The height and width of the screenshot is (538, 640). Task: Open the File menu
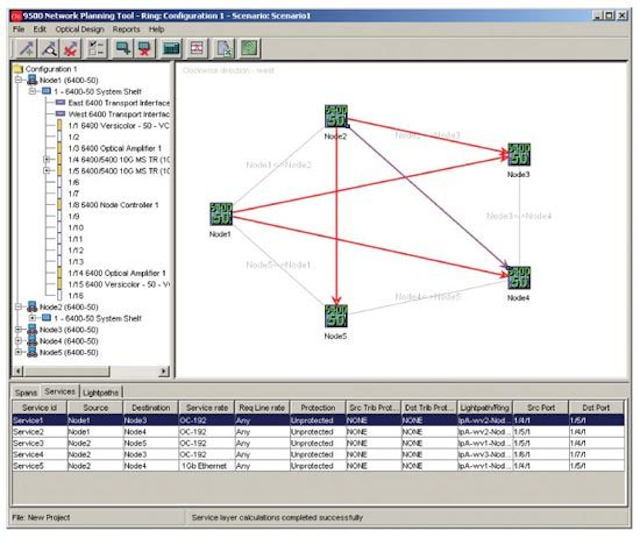[x=19, y=29]
